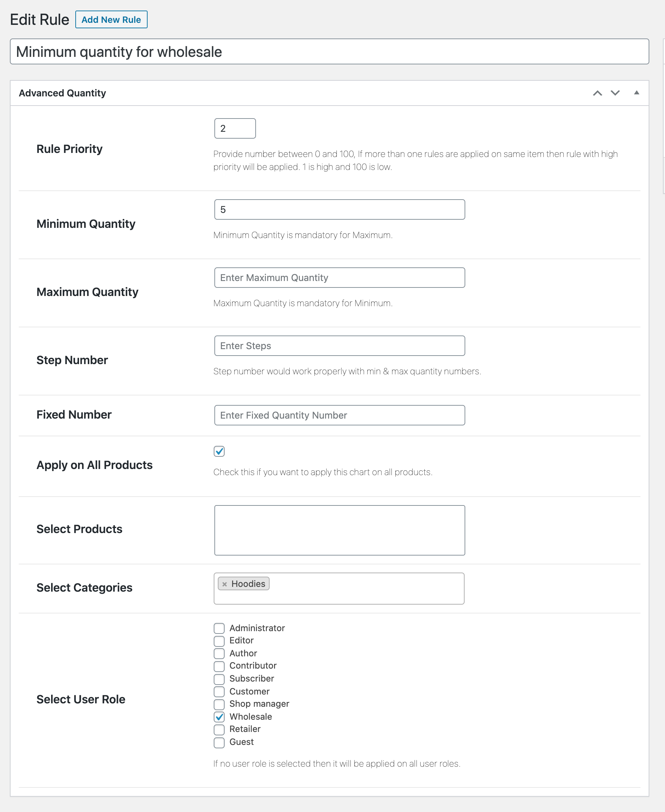Uncheck Apply on All Products checkbox
Viewport: 665px width, 812px height.
219,451
